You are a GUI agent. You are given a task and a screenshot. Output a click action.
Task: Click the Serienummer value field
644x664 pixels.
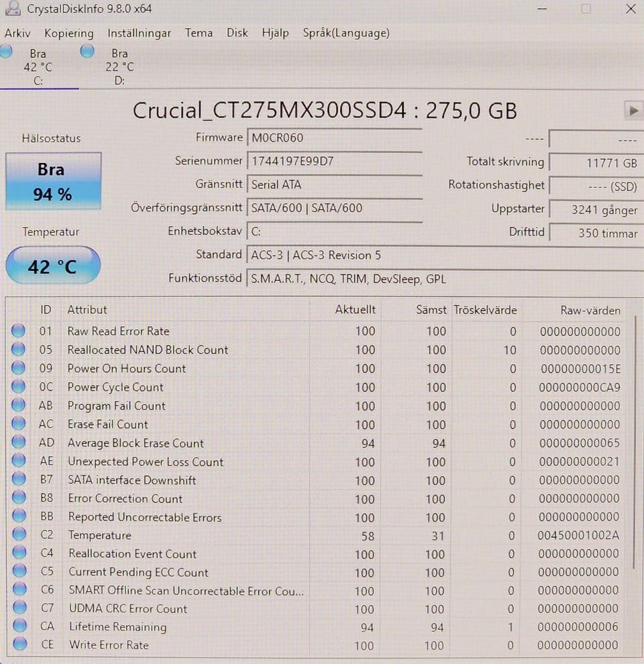(x=334, y=162)
